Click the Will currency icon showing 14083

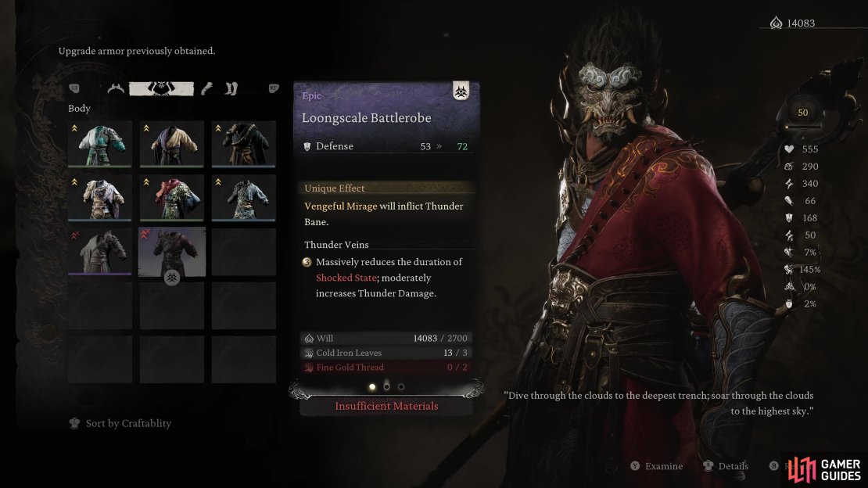tap(776, 23)
